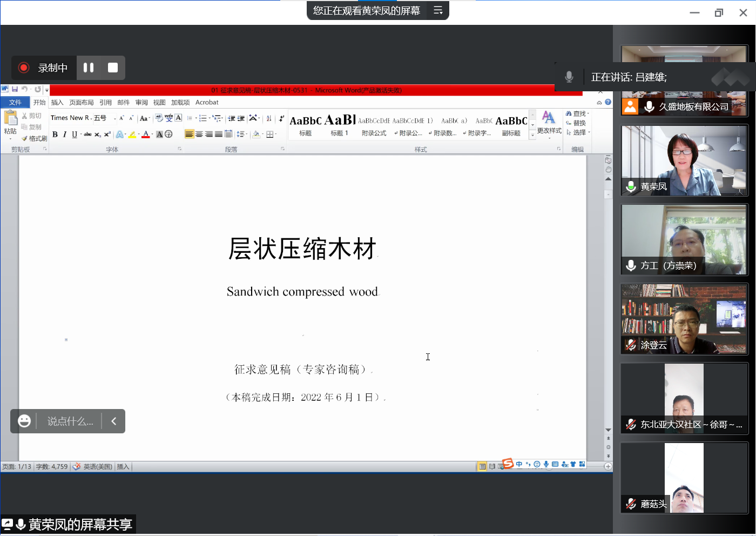The width and height of the screenshot is (756, 536).
Task: Click the Format Painter (格式刷) icon
Action: point(24,139)
